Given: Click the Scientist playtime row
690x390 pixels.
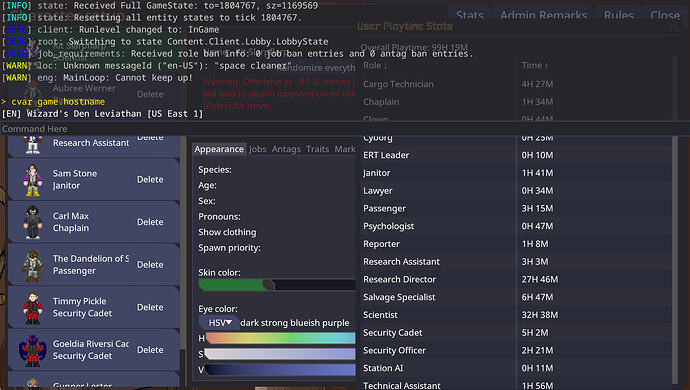Looking at the screenshot, I should [517, 315].
